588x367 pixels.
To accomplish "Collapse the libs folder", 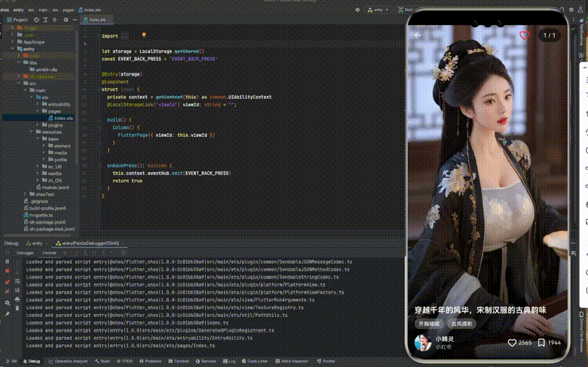I will [x=19, y=63].
